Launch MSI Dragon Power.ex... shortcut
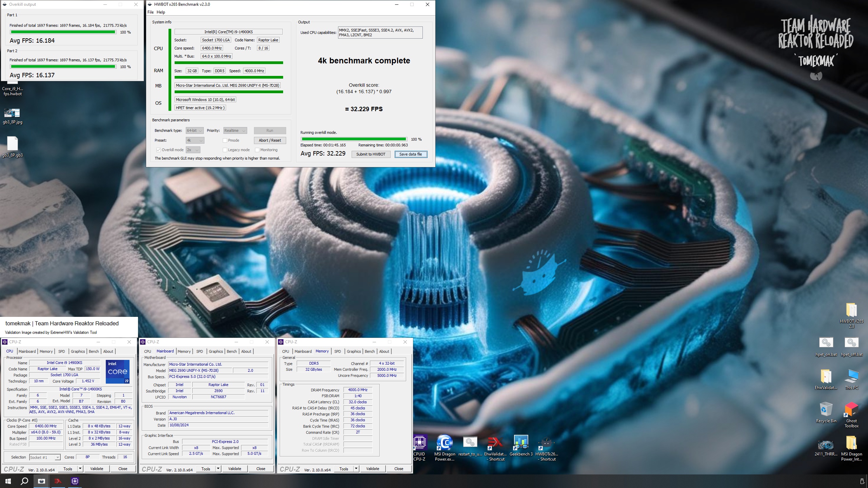868x488 pixels. coord(445,448)
